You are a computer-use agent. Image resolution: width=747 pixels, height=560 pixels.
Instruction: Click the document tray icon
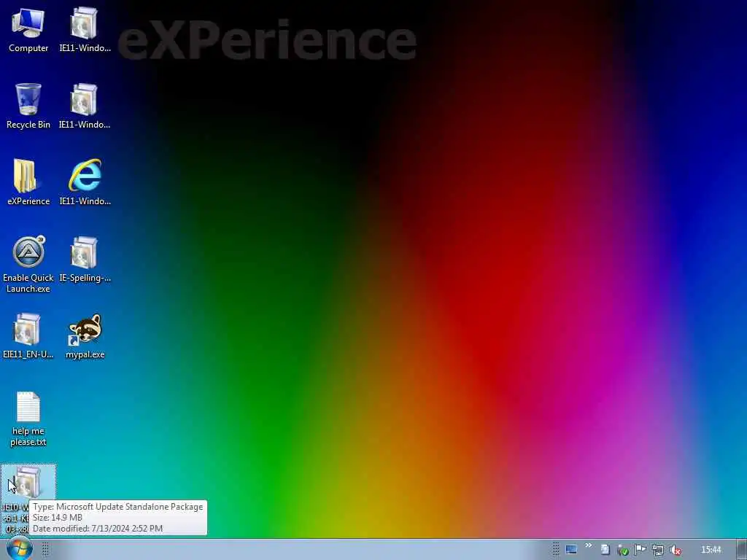pos(605,550)
